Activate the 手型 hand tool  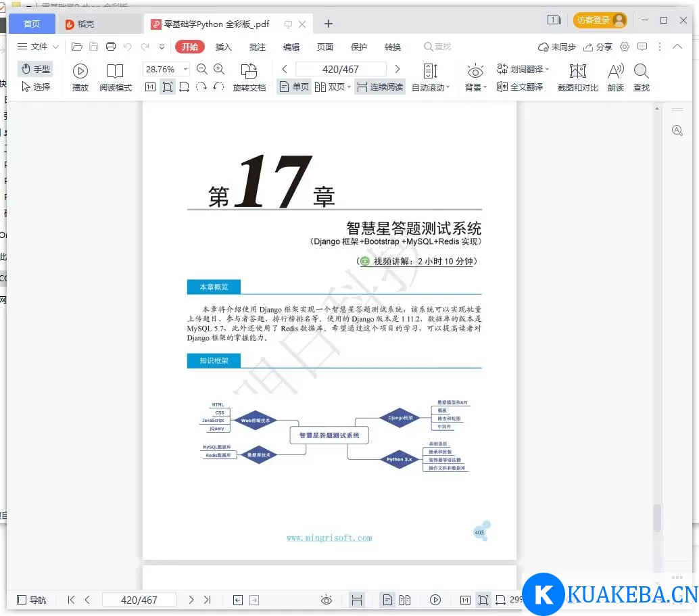click(36, 69)
